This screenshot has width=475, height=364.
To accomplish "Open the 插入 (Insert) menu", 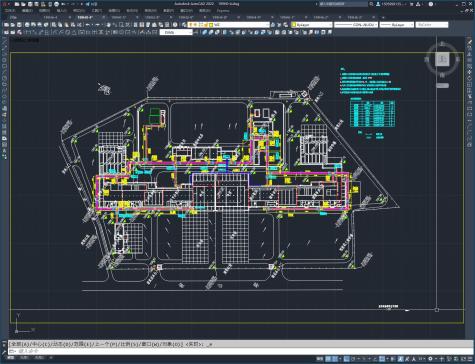I will point(62,11).
